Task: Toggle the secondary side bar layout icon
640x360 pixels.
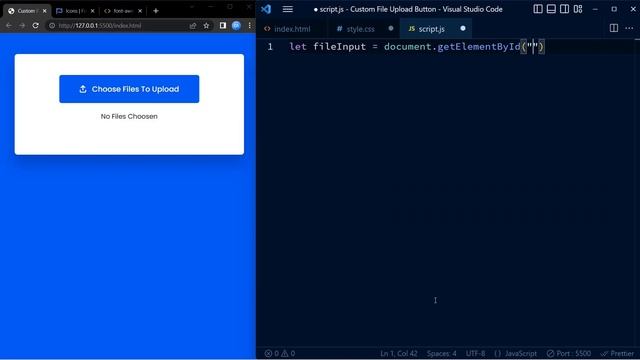Action: tap(564, 9)
